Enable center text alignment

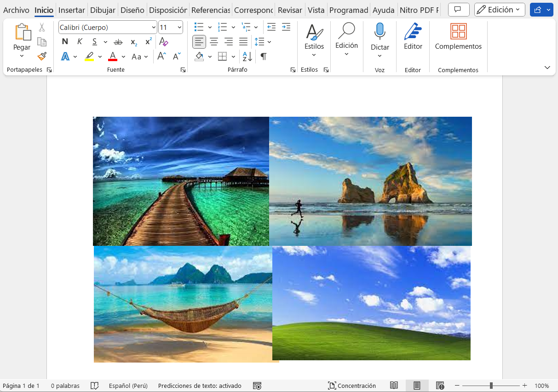(214, 42)
